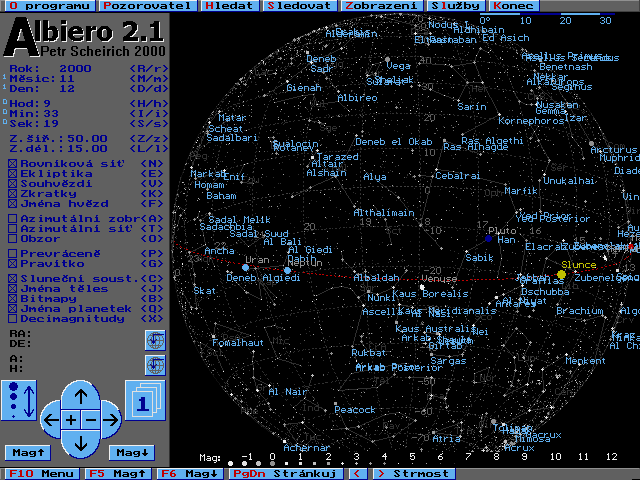The image size is (640, 480).
Task: Click the blue Neptun planet marker
Action: tap(287, 271)
